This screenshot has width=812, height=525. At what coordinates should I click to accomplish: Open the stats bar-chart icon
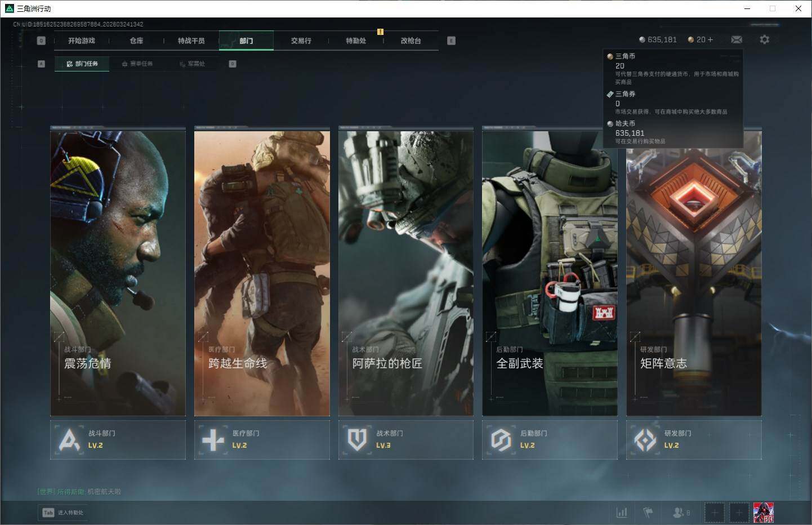622,513
